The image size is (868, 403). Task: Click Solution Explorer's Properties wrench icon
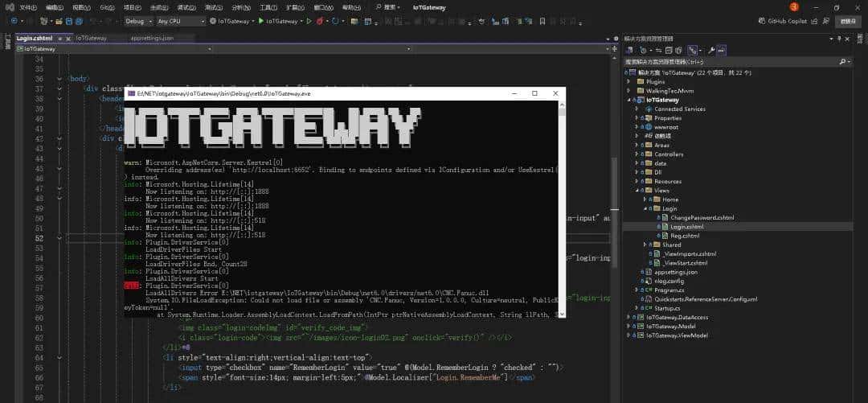click(710, 50)
